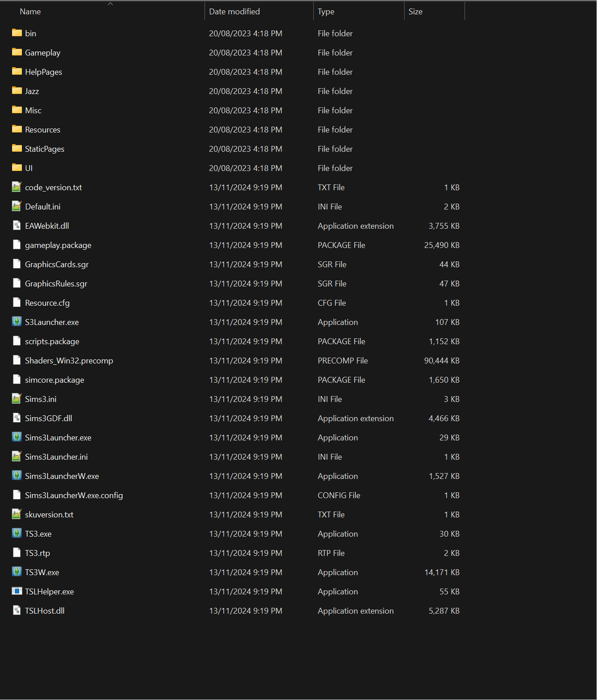Select the HelpPages folder name

(x=43, y=72)
